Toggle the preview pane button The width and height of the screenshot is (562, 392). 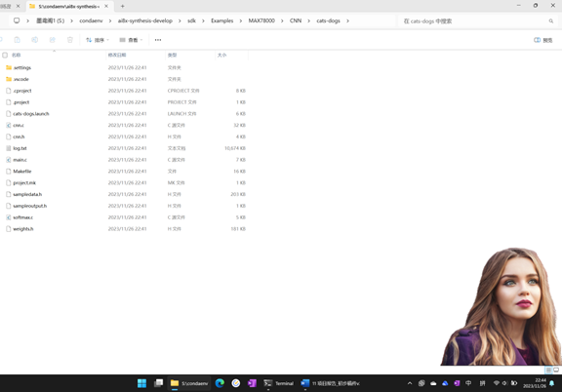click(x=543, y=40)
